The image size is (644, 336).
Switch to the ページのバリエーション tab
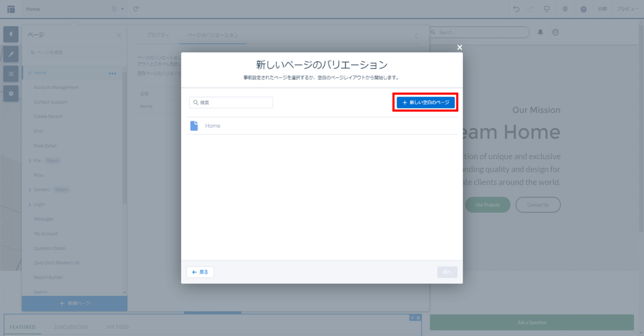pyautogui.click(x=213, y=35)
